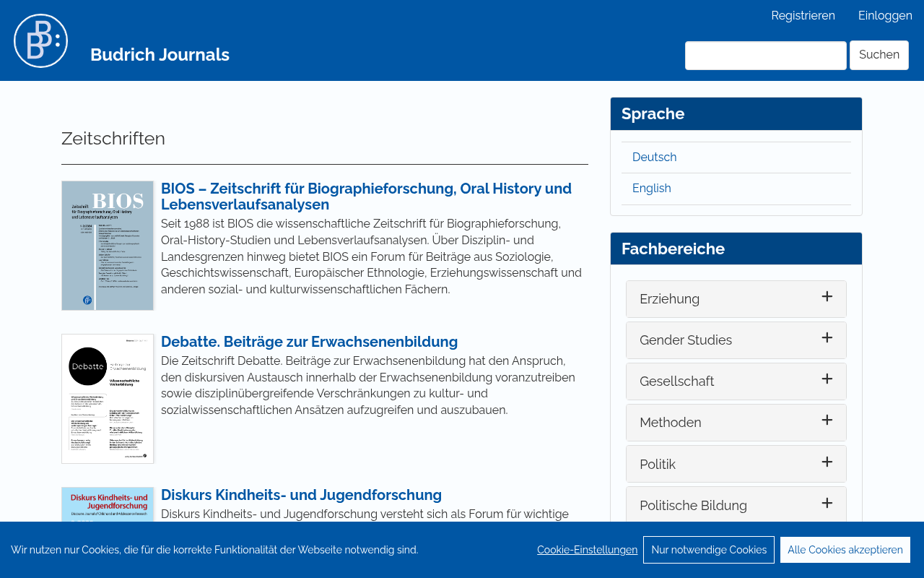Choose Nur notwendige Cookies button
This screenshot has height=578, width=924.
[x=709, y=550]
